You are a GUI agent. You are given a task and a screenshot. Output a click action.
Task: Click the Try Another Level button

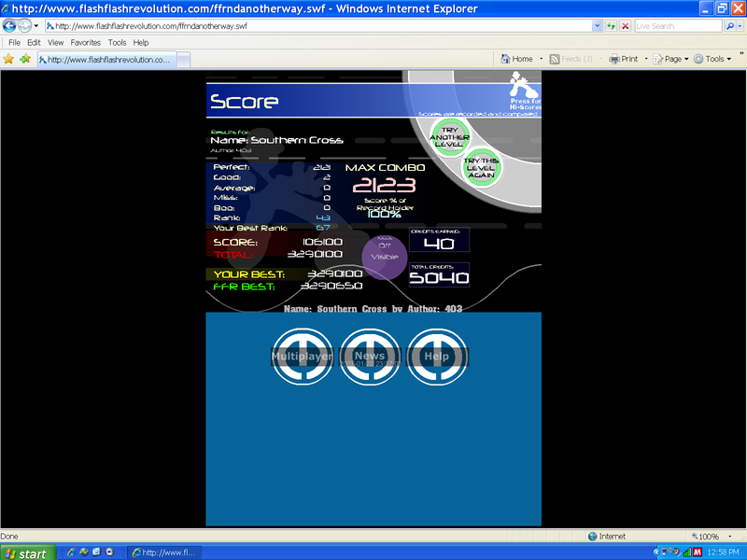click(450, 136)
